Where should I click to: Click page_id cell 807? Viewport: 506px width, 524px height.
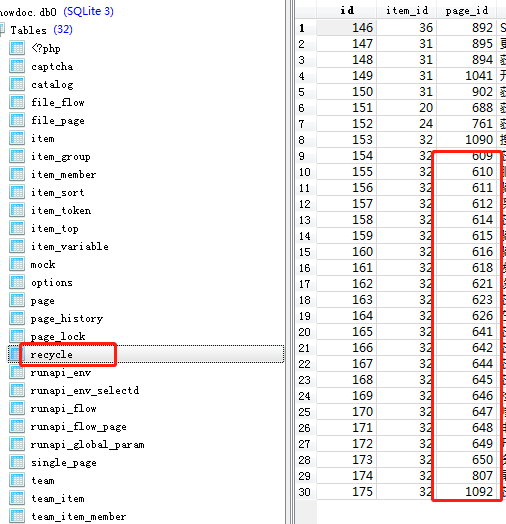467,476
